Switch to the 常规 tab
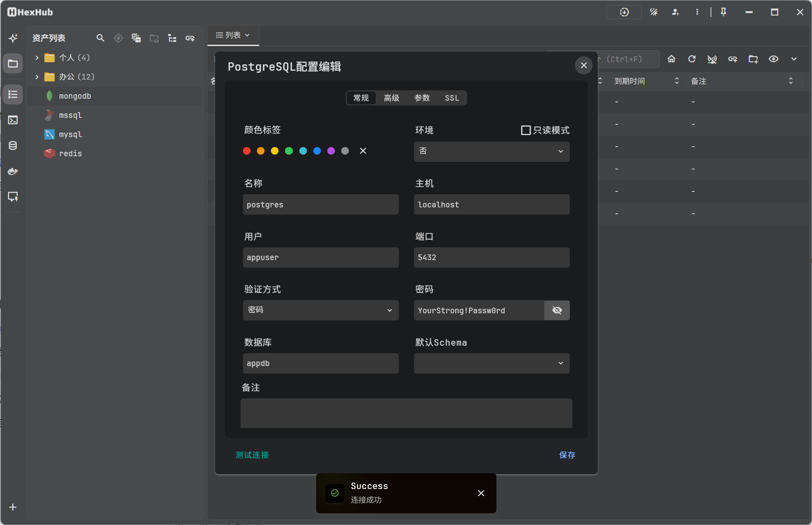 (x=361, y=98)
